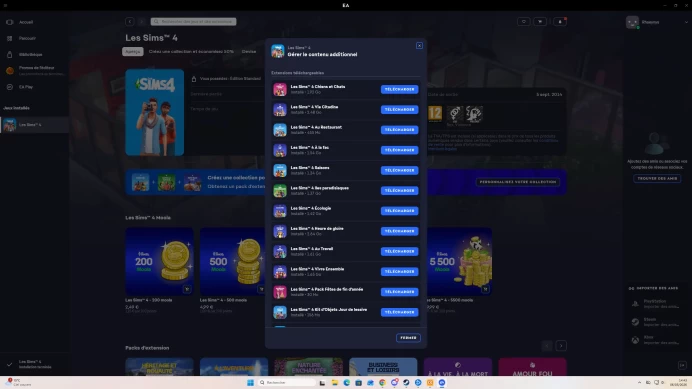The image size is (692, 389).
Task: Add 200 Moola pack to cart
Action: (x=187, y=289)
